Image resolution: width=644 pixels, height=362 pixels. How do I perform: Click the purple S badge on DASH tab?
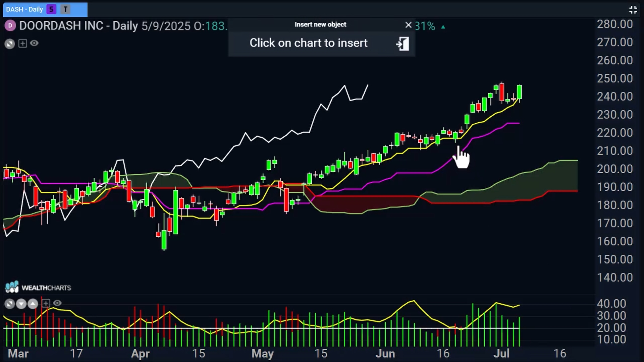pos(51,9)
